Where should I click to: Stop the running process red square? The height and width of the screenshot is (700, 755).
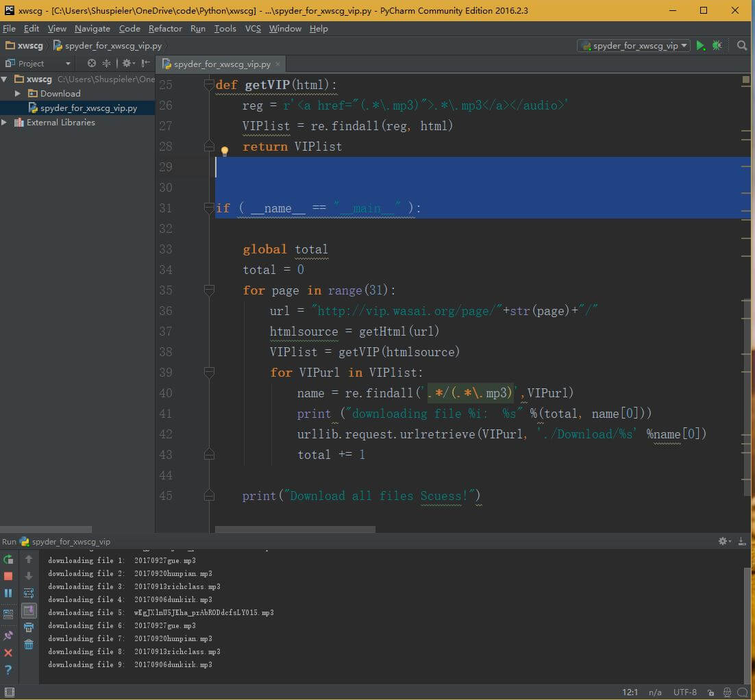pyautogui.click(x=8, y=576)
